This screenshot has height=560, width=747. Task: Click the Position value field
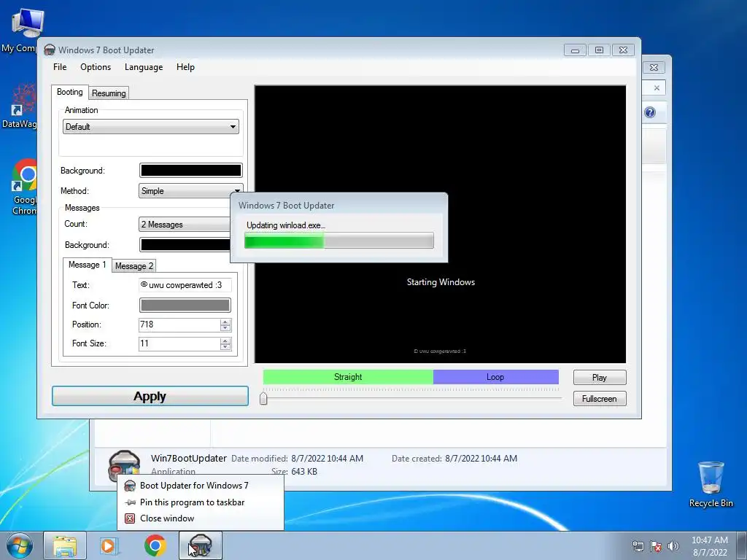tap(179, 324)
